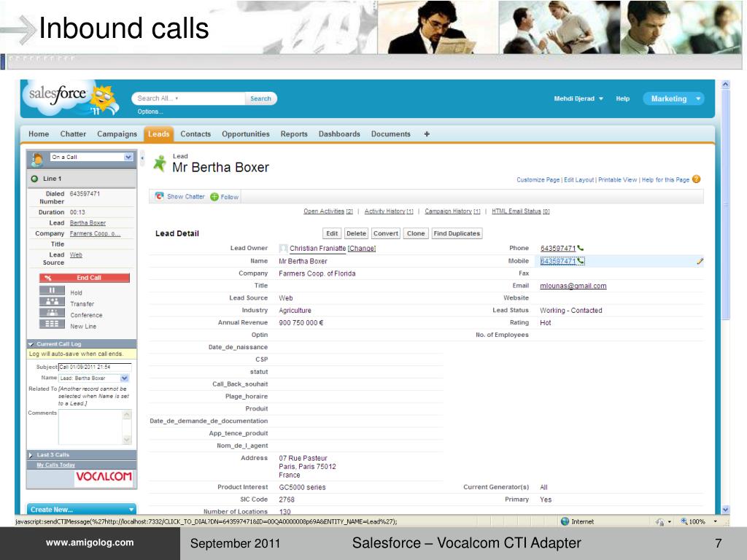
Task: Click Printable View link
Action: [617, 179]
